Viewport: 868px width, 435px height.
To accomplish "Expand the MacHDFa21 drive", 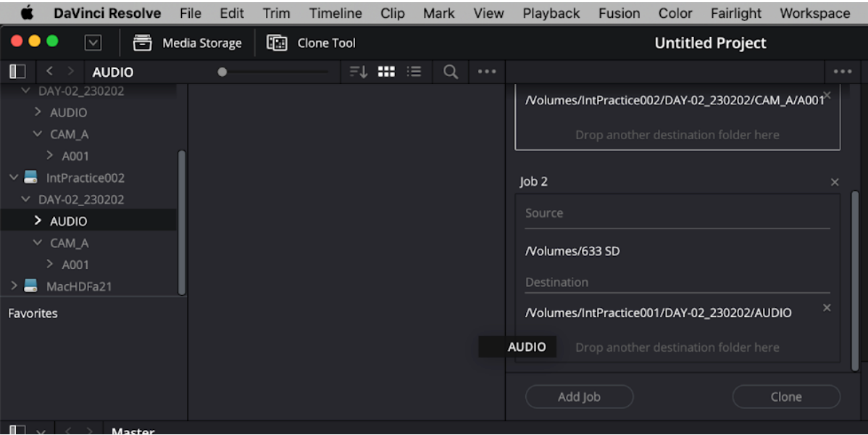I will pyautogui.click(x=12, y=286).
